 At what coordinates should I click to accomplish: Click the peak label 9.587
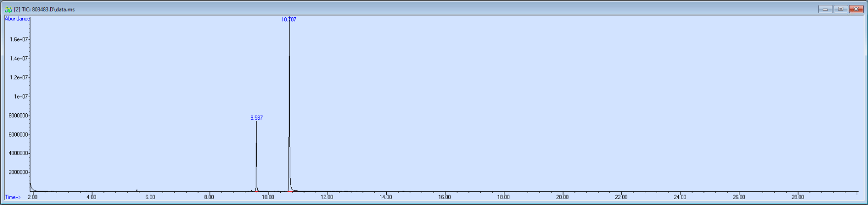(257, 118)
